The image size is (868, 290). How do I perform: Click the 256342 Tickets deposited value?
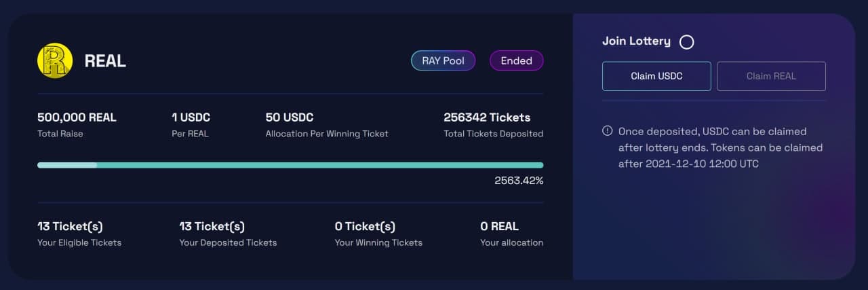click(x=487, y=117)
